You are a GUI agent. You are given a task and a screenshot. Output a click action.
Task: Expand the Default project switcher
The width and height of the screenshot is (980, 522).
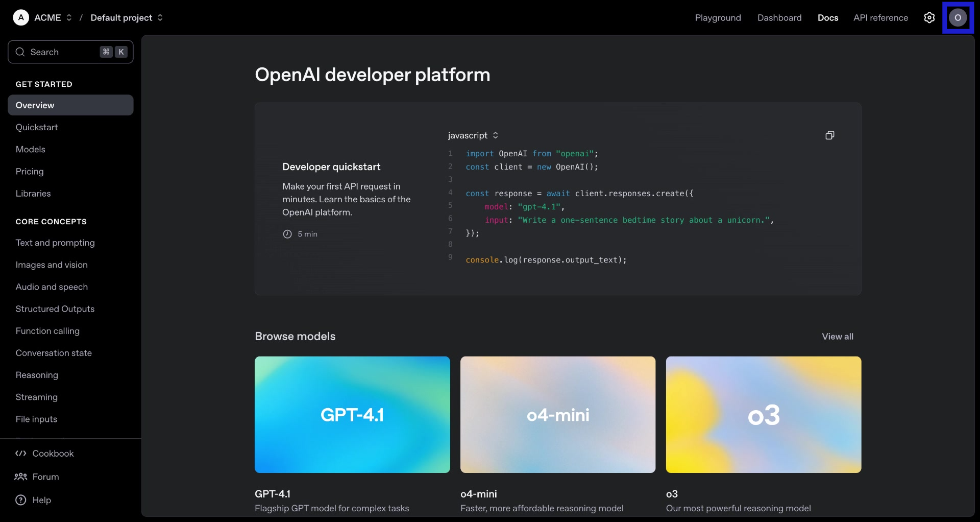[160, 17]
